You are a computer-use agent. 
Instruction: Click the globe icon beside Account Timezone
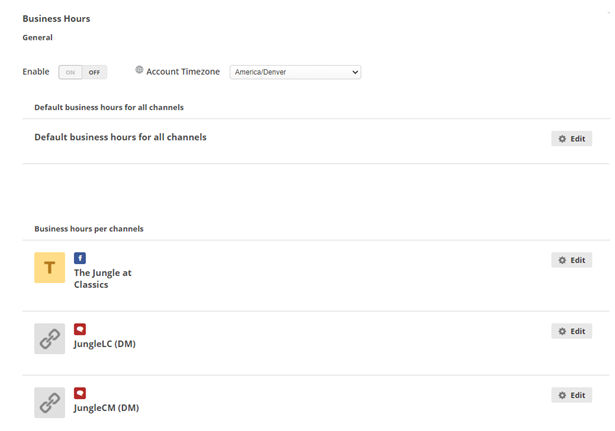coord(139,69)
